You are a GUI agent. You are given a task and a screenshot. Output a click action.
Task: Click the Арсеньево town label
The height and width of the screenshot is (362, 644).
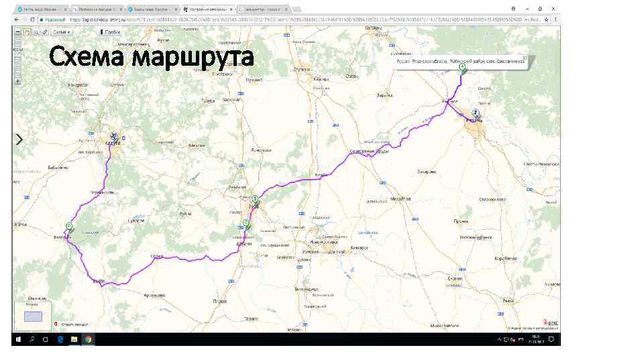(x=154, y=295)
